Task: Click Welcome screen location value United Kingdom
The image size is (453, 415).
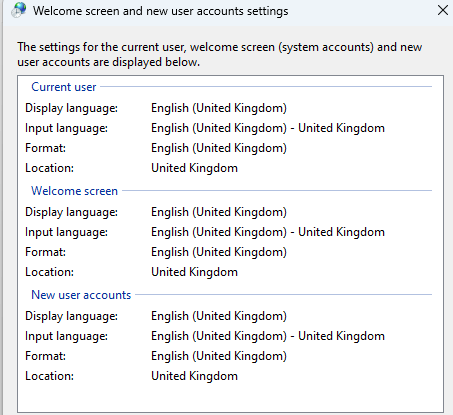Action: pos(194,272)
